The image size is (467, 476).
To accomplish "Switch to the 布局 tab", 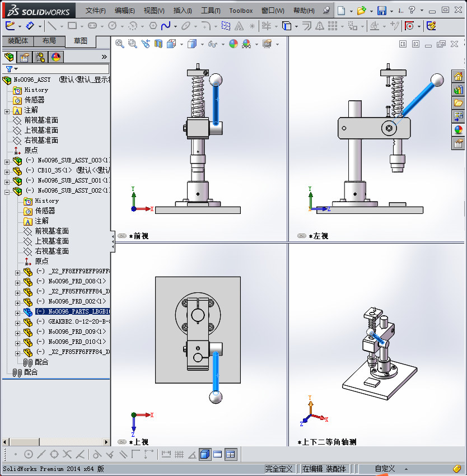I will (x=49, y=41).
